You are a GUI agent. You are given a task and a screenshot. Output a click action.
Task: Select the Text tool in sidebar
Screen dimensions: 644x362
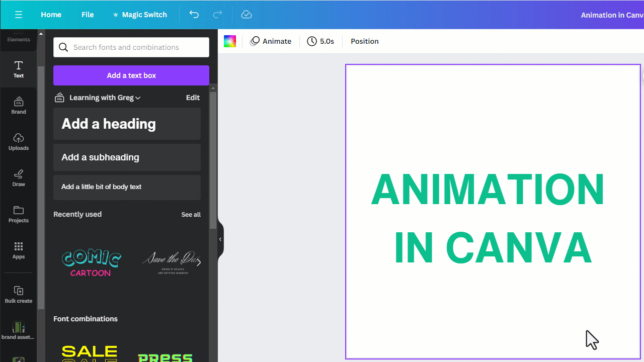coord(19,69)
